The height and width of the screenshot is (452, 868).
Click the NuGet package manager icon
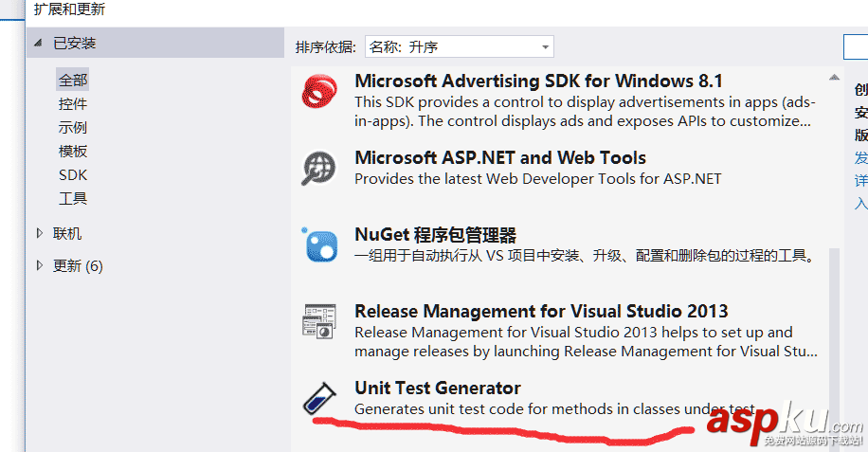click(x=319, y=244)
